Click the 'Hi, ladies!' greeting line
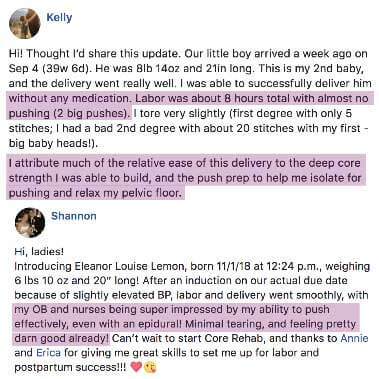The height and width of the screenshot is (379, 379). (39, 251)
